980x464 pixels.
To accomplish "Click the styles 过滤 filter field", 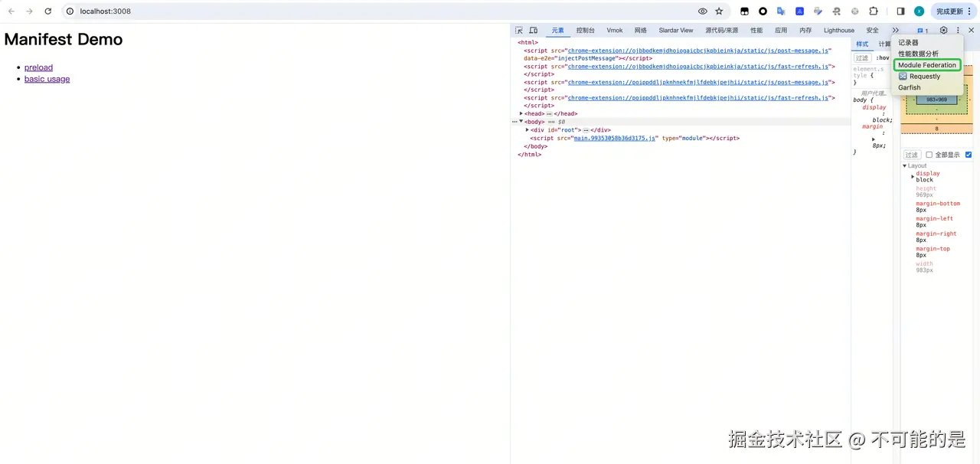I will coord(863,58).
